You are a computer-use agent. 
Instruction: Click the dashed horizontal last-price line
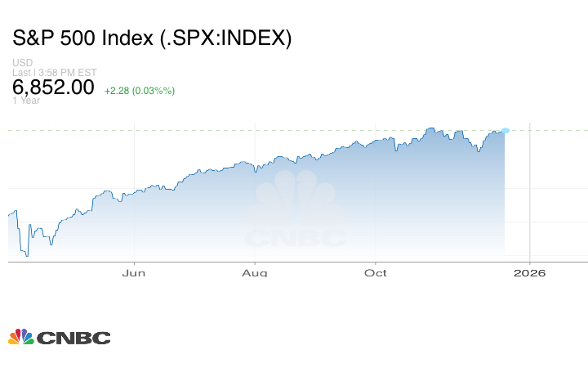[x=245, y=130]
